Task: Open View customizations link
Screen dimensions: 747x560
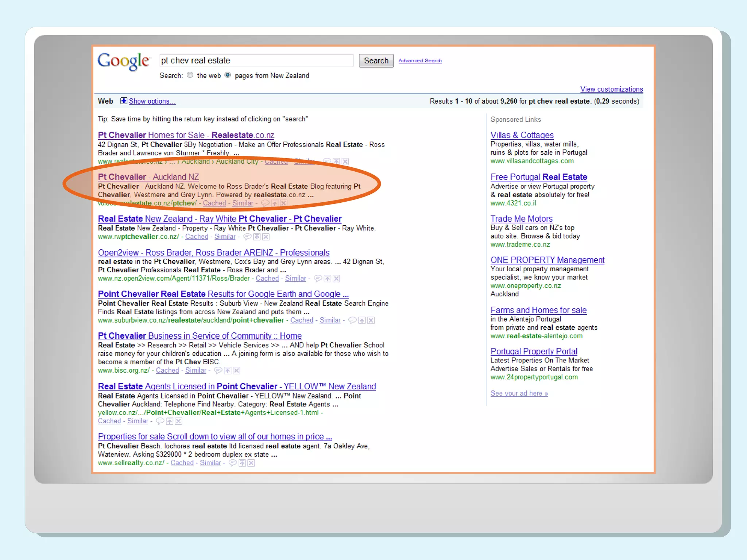Action: [611, 89]
